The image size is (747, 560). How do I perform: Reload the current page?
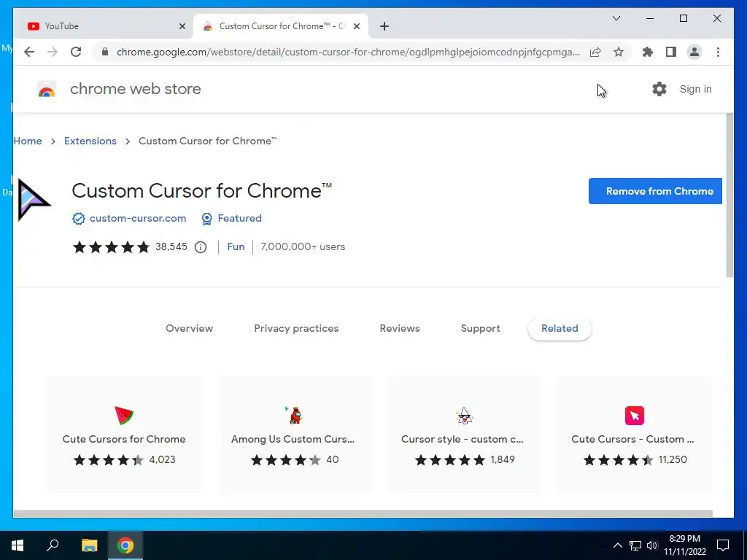pyautogui.click(x=76, y=52)
